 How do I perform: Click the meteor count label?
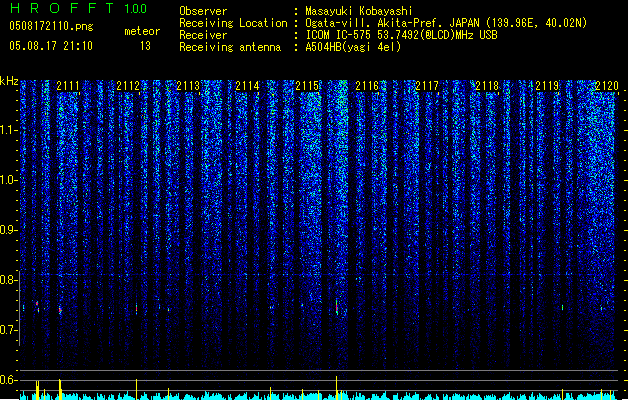coord(142,31)
